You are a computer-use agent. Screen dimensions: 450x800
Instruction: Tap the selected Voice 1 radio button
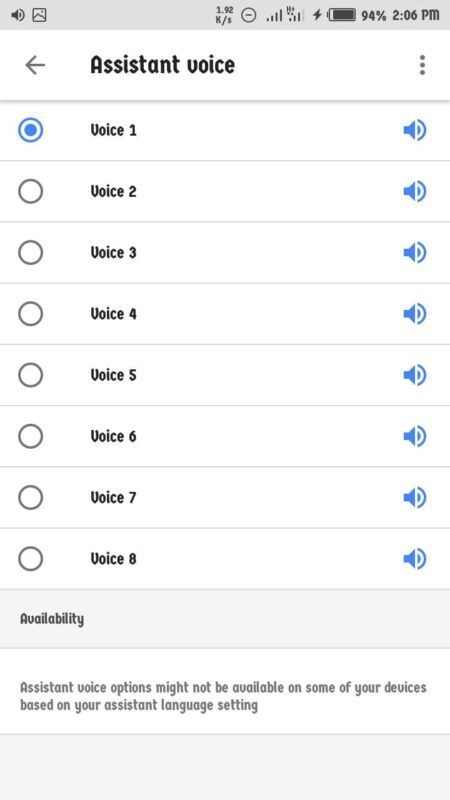coord(31,131)
